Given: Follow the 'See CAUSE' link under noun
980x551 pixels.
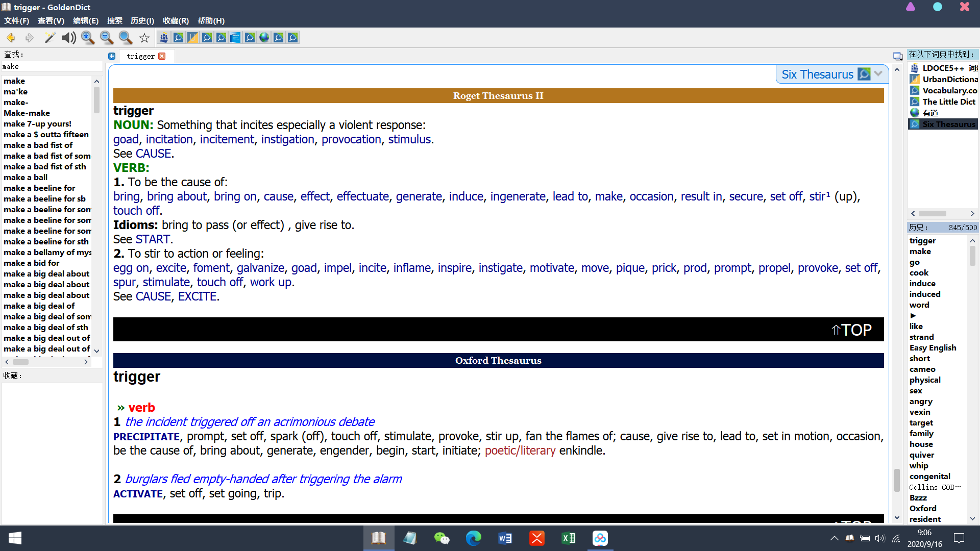Looking at the screenshot, I should coord(154,154).
